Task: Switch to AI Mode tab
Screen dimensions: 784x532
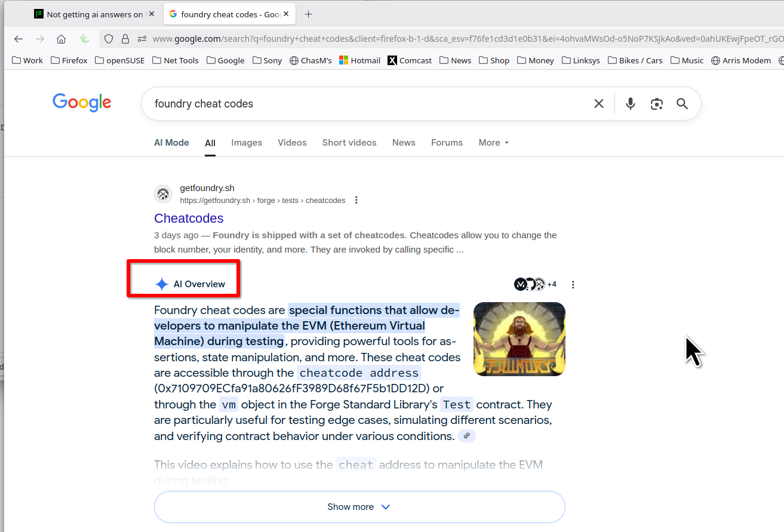Action: tap(171, 143)
